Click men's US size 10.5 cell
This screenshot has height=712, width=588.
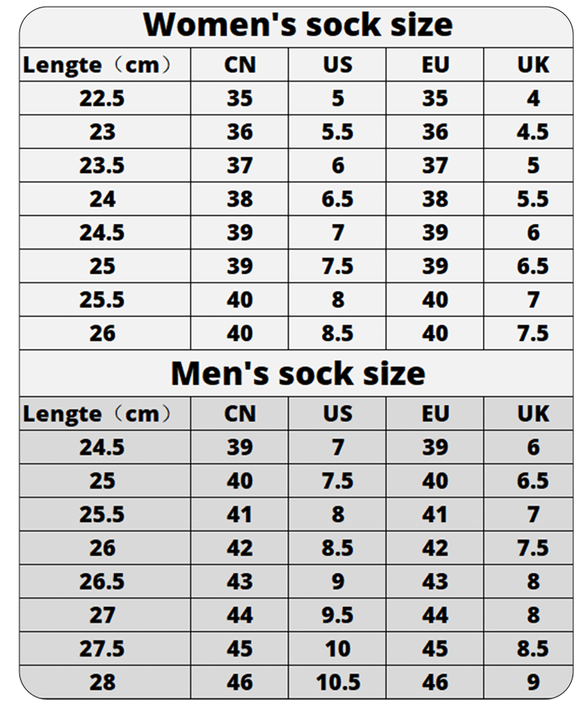click(x=337, y=682)
